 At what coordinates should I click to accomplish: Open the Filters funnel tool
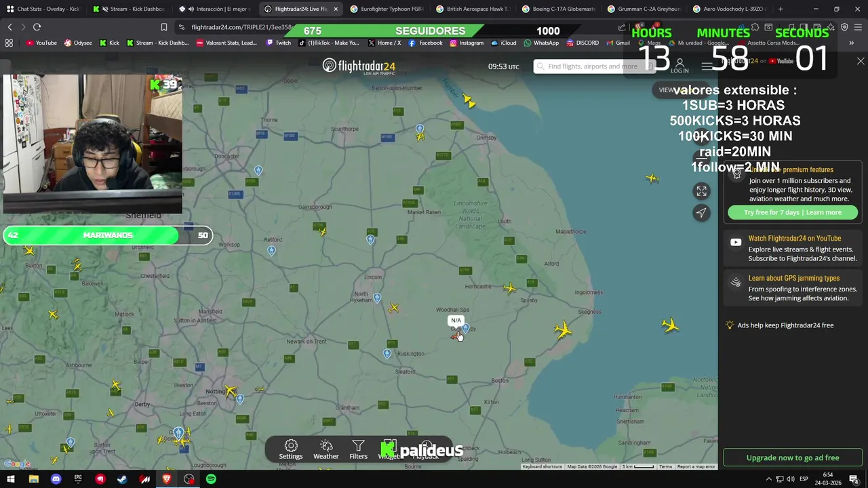pyautogui.click(x=358, y=449)
